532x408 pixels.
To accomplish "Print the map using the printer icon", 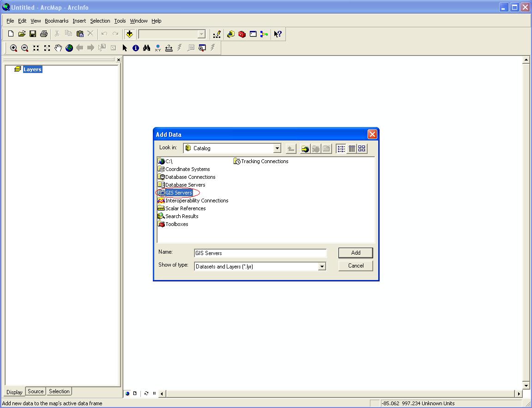I will click(44, 34).
